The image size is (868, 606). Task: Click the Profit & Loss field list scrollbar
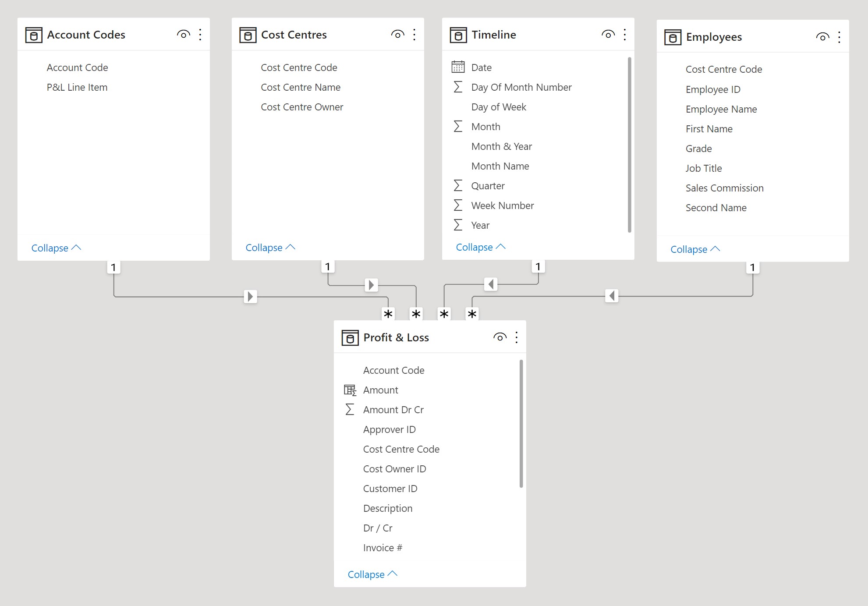tap(521, 423)
